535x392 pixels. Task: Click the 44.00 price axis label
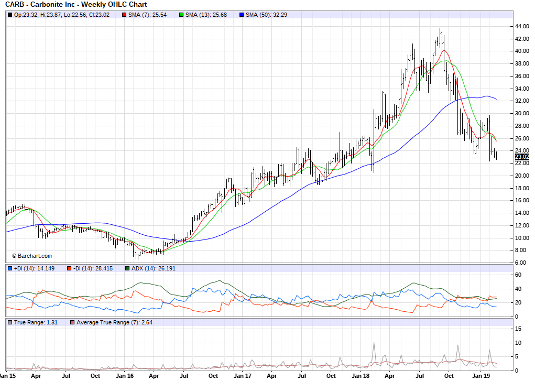522,26
